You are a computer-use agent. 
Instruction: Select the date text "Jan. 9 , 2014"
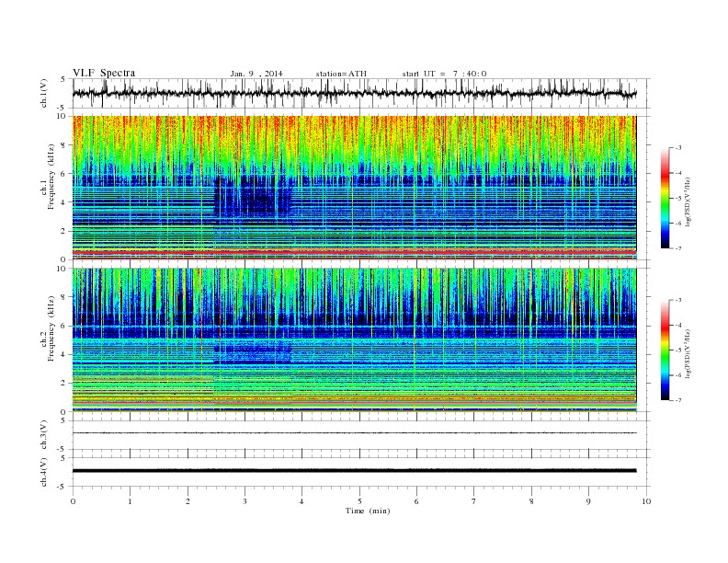click(x=256, y=74)
